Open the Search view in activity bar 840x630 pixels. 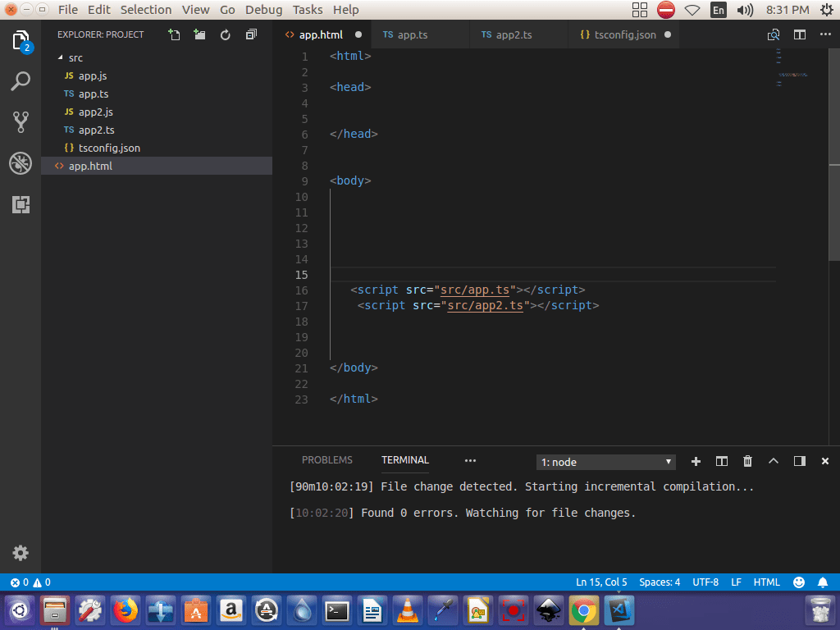[21, 81]
